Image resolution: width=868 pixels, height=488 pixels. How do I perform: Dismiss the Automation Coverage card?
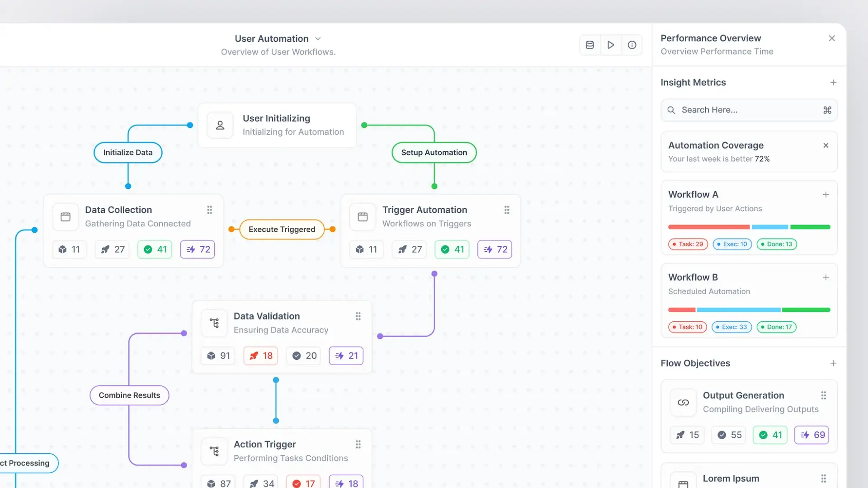click(x=826, y=145)
